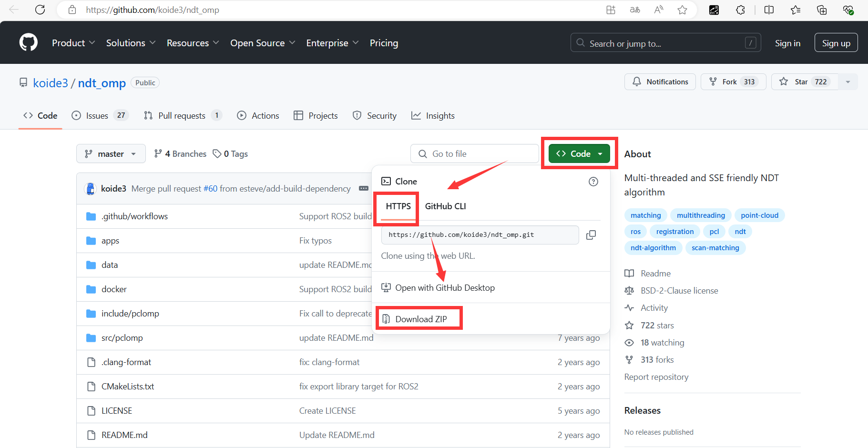
Task: Open the Pull requests tab
Action: tap(183, 115)
